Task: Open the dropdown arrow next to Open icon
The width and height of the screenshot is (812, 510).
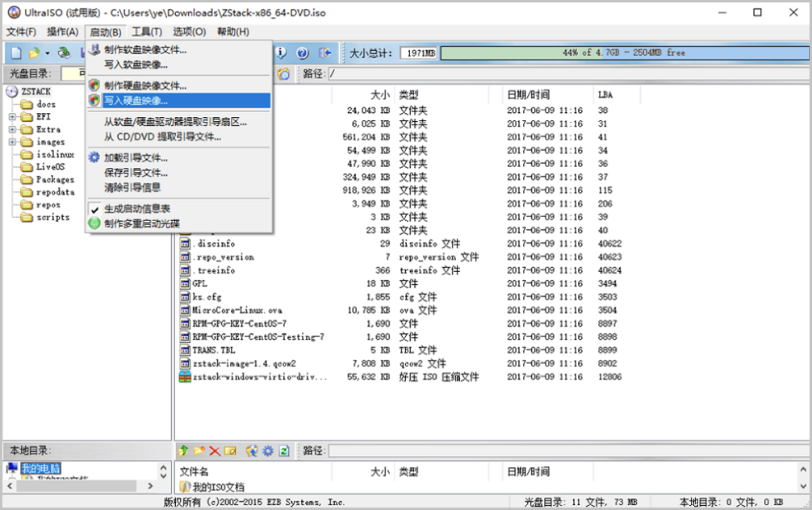Action: [47, 53]
